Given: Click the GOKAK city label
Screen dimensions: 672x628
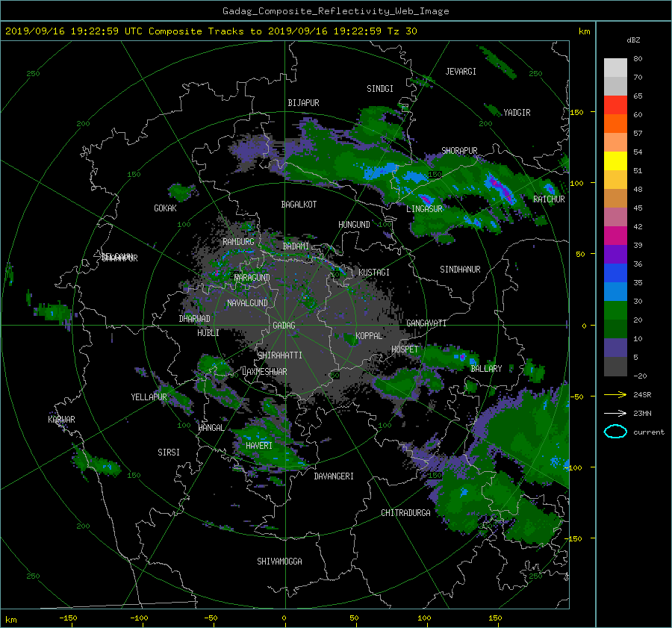Looking at the screenshot, I should [x=166, y=208].
